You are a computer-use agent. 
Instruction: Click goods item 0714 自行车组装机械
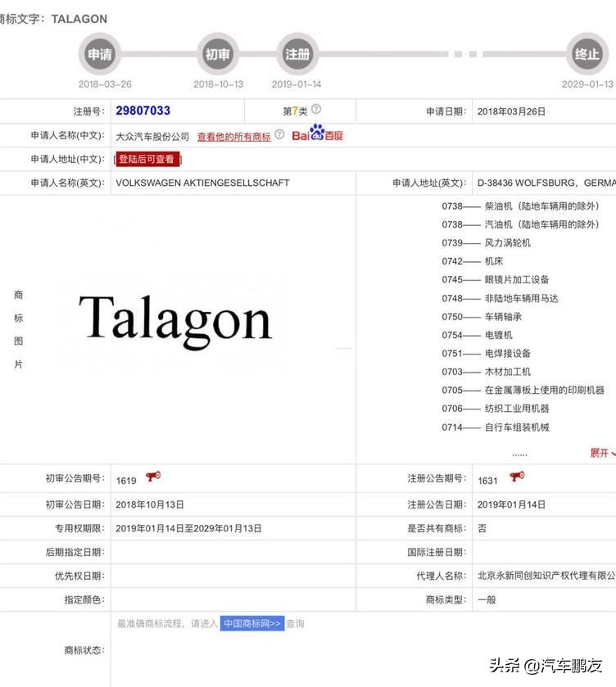pyautogui.click(x=496, y=427)
